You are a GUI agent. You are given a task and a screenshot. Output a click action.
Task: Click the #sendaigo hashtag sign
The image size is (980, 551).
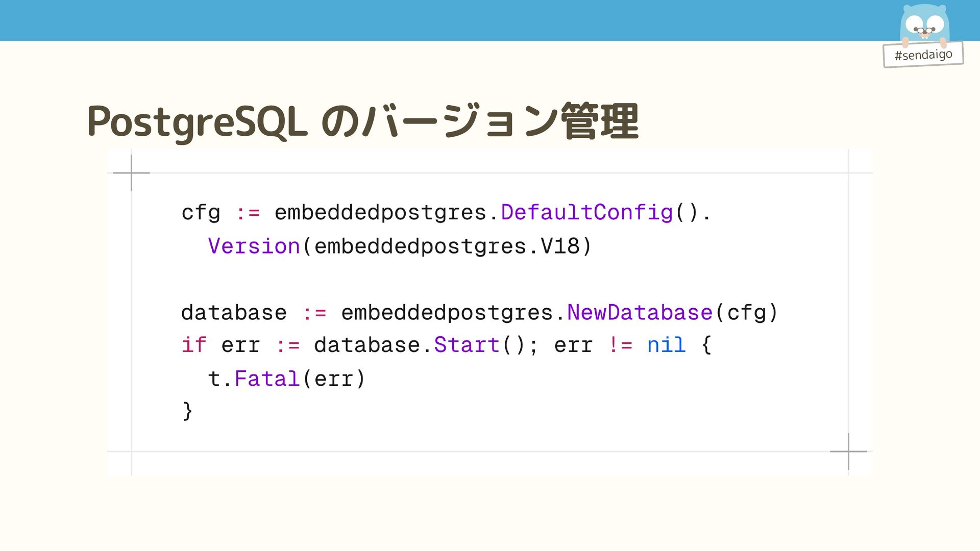tap(923, 55)
